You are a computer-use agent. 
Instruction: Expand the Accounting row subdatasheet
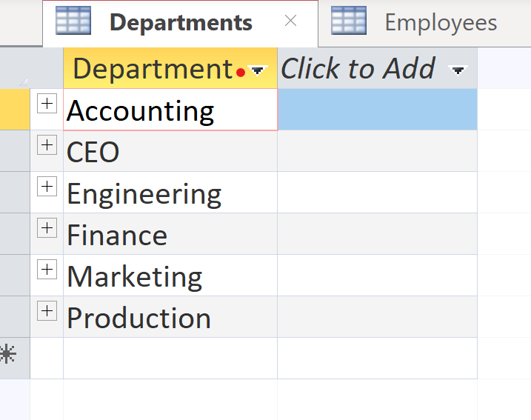tap(47, 103)
